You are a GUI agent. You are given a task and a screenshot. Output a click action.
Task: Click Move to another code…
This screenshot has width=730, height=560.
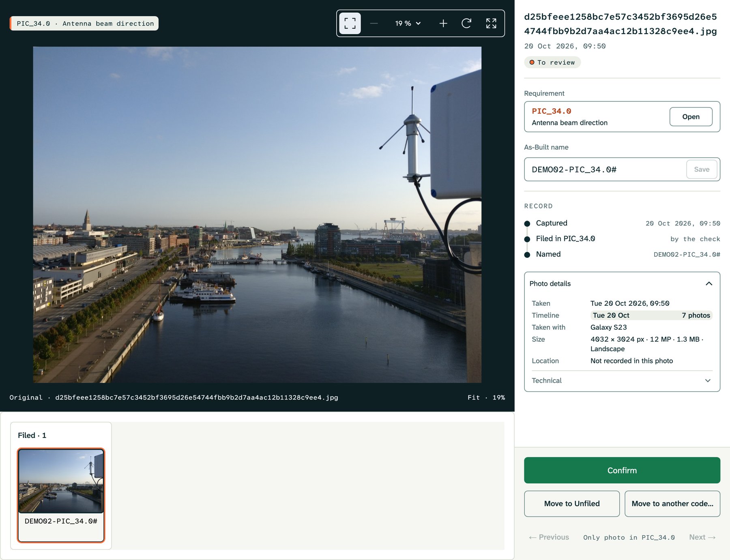pos(672,504)
